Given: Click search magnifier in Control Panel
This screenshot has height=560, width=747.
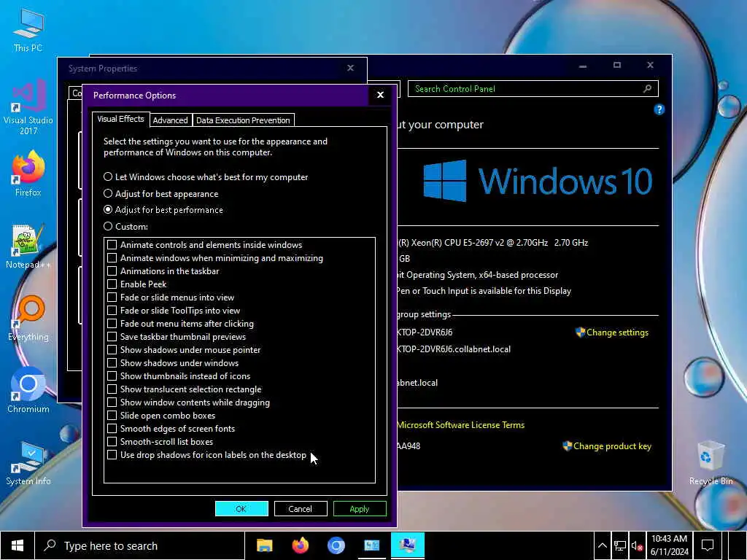Looking at the screenshot, I should [x=648, y=88].
